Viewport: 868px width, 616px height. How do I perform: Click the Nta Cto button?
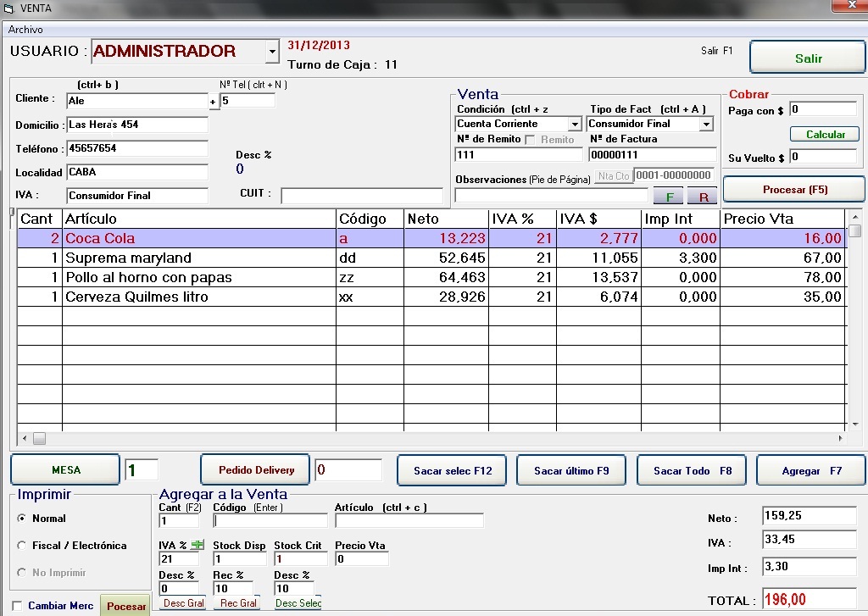[x=614, y=176]
